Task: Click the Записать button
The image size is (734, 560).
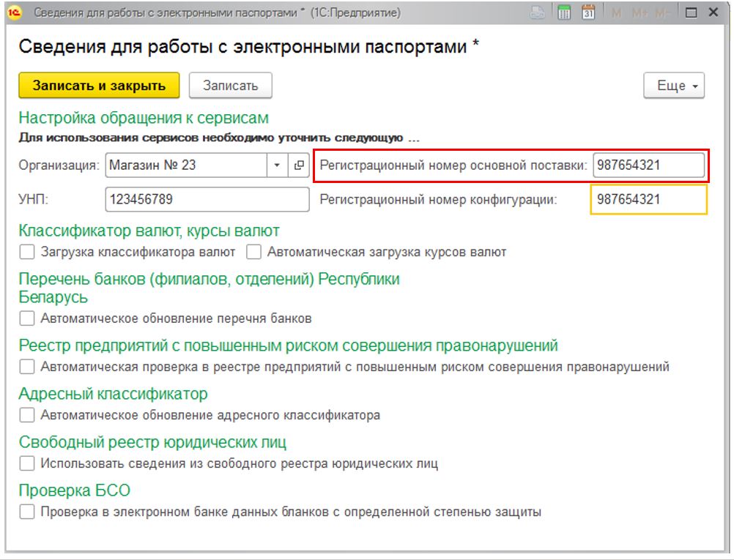Action: click(230, 86)
